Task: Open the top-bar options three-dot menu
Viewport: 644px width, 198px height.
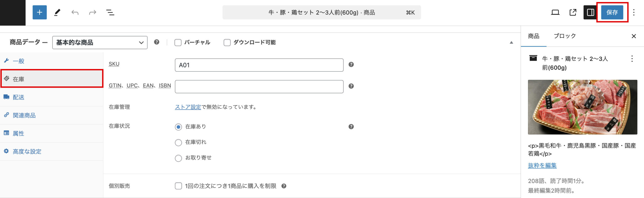Action: tap(634, 12)
